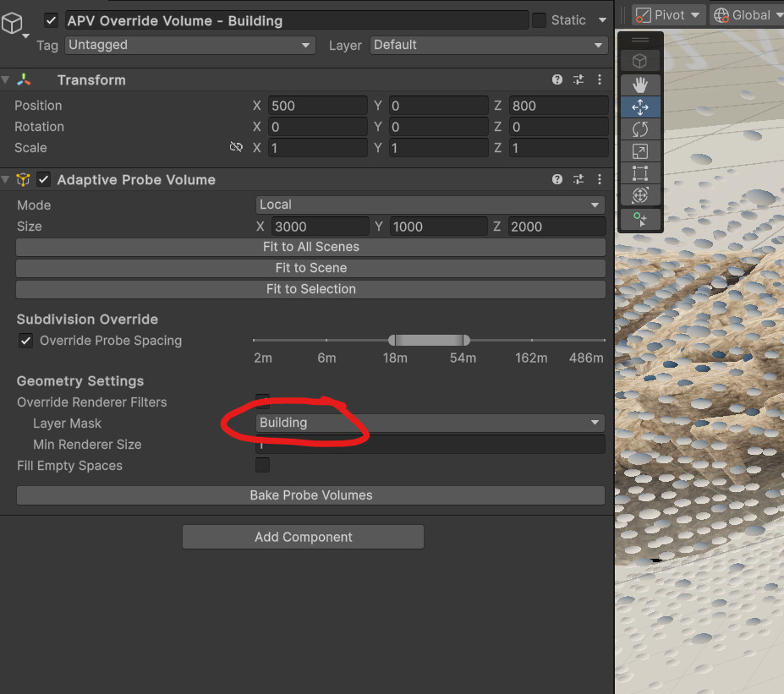Viewport: 784px width, 694px height.
Task: Open the Global orientation menu
Action: 748,14
